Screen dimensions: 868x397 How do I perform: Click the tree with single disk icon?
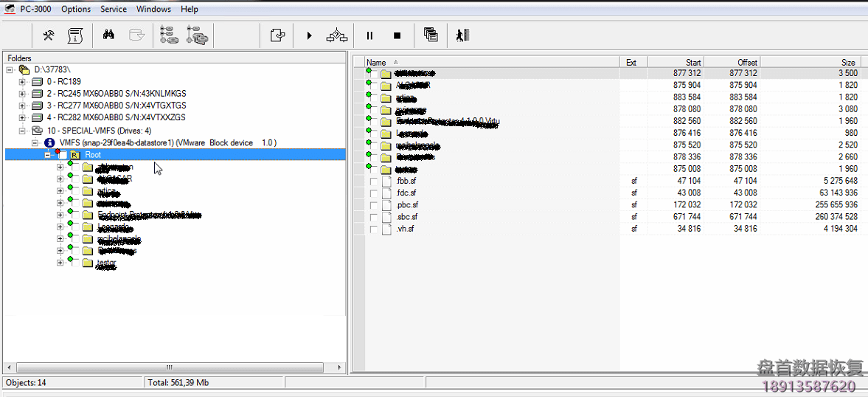point(169,35)
